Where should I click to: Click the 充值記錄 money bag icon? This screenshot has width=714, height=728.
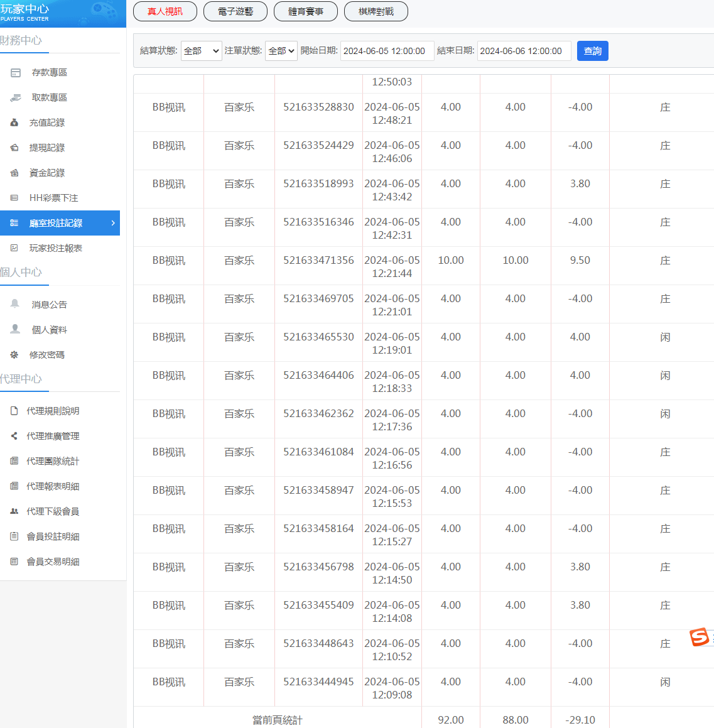tap(14, 123)
